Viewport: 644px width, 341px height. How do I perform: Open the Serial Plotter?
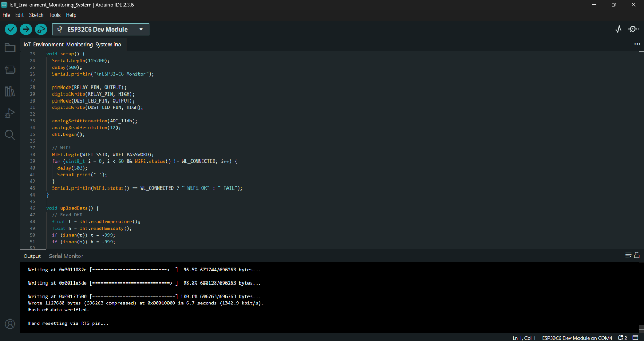point(618,30)
